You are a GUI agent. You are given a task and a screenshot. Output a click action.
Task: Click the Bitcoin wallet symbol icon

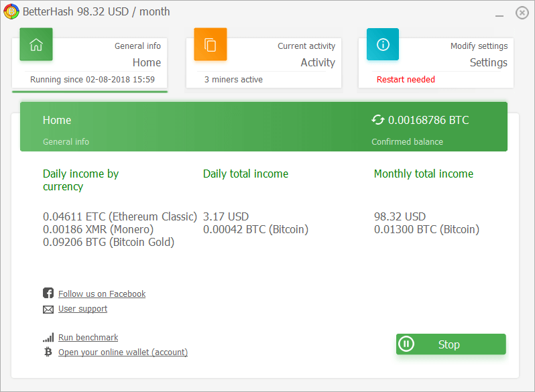click(48, 352)
